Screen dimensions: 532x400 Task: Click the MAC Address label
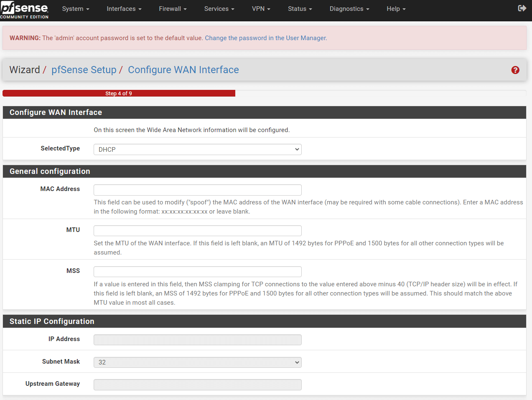(x=60, y=189)
